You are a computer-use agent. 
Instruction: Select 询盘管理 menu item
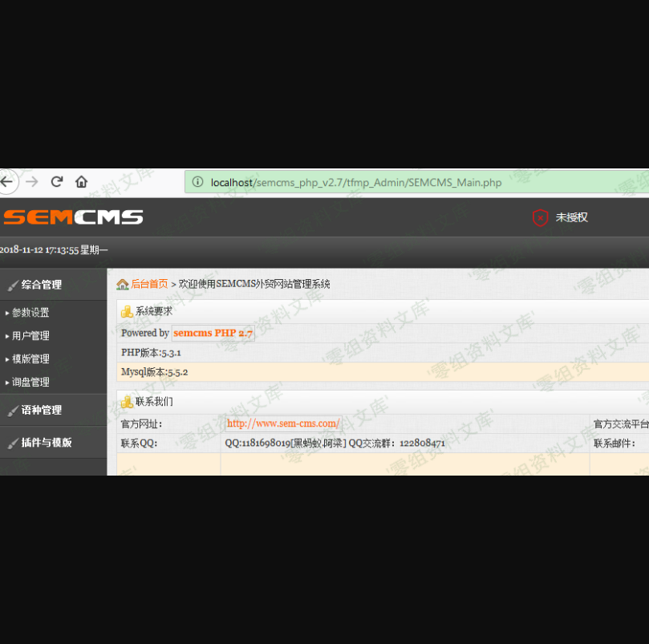(x=30, y=383)
